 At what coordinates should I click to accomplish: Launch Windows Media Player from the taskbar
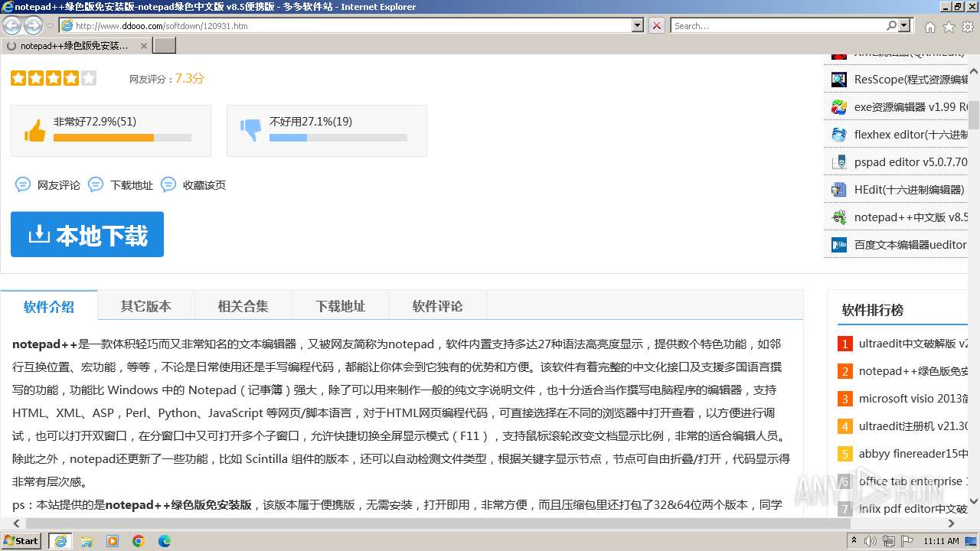[x=113, y=541]
